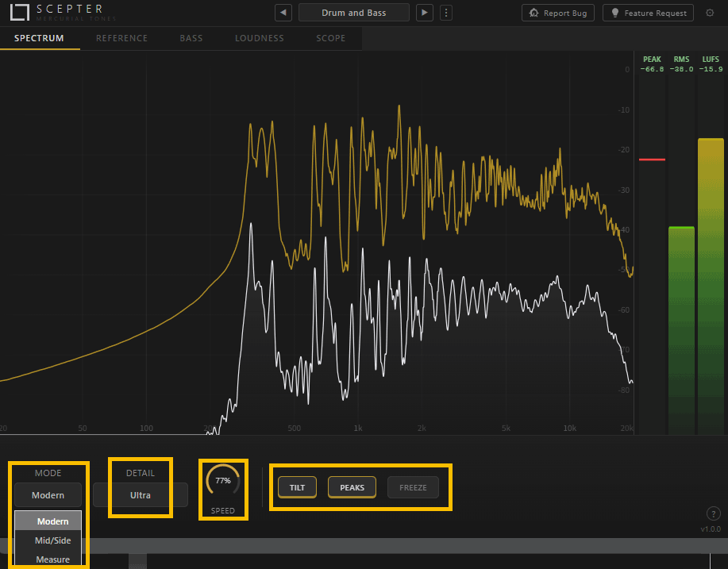Click the next preset arrow

[x=426, y=13]
